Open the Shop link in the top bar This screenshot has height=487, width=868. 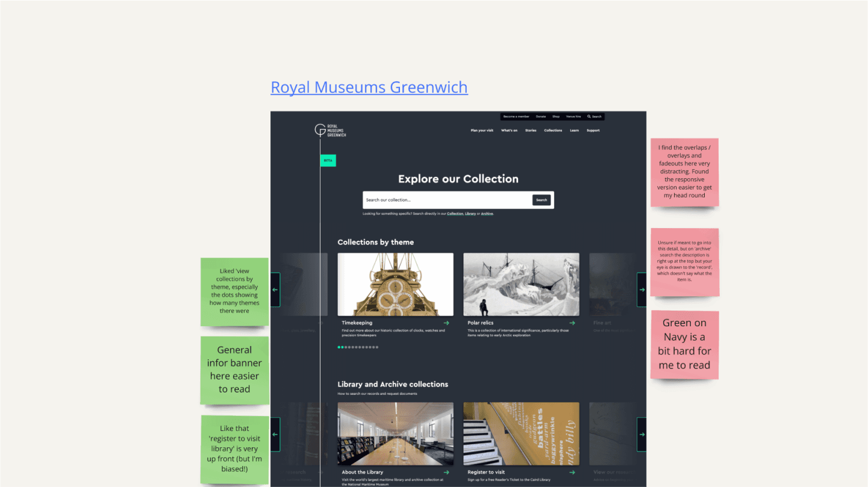(556, 117)
